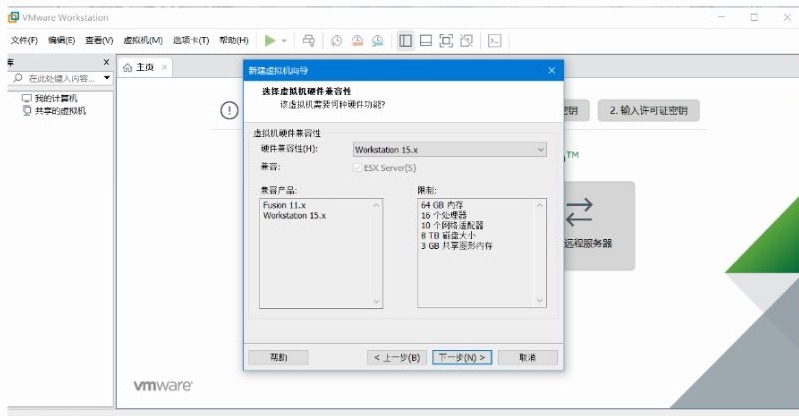
Task: Open the 帮助(H) menu
Action: click(x=234, y=40)
